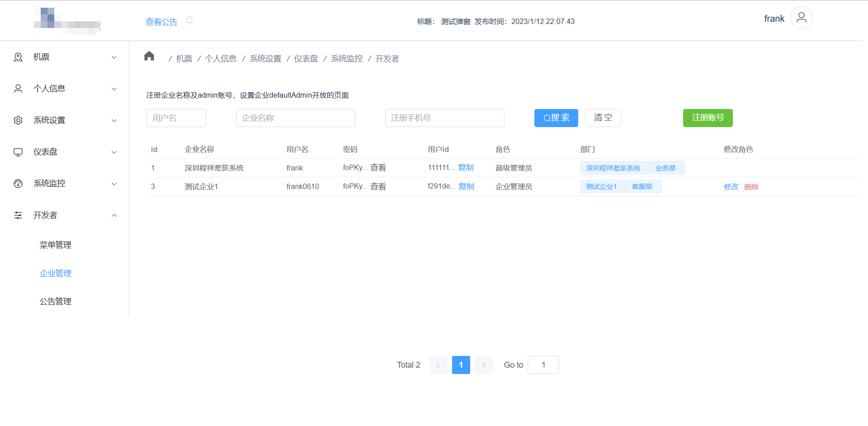Click role cell 超级管理员
868x426 pixels.
(x=514, y=168)
